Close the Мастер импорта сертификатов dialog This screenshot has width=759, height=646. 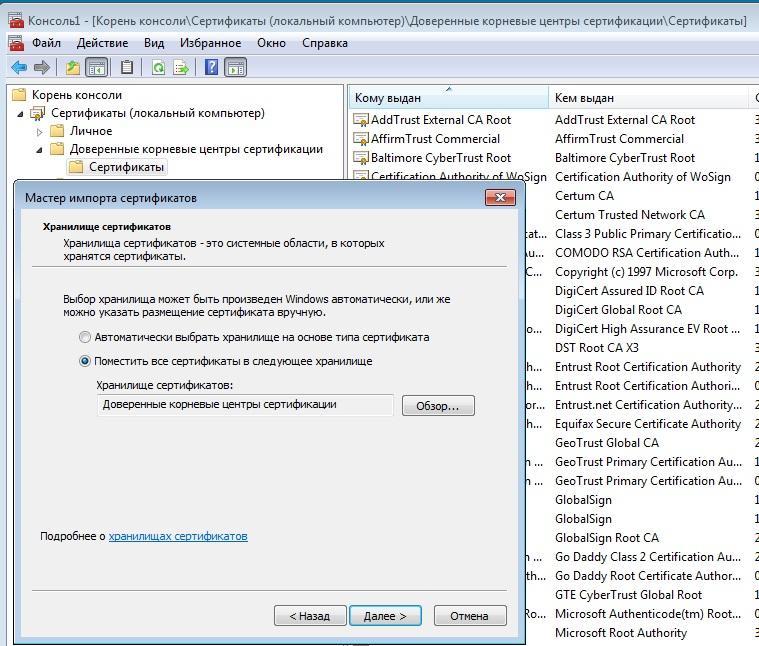pos(500,197)
